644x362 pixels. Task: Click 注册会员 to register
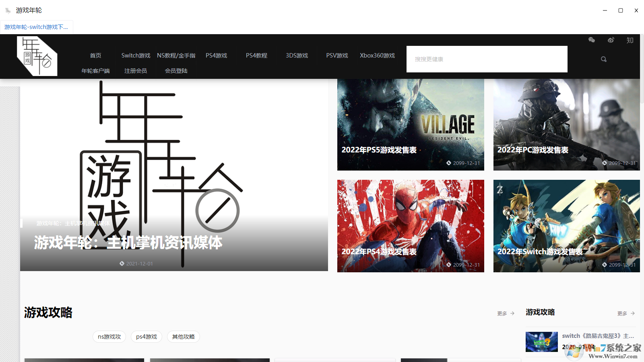[x=136, y=71]
